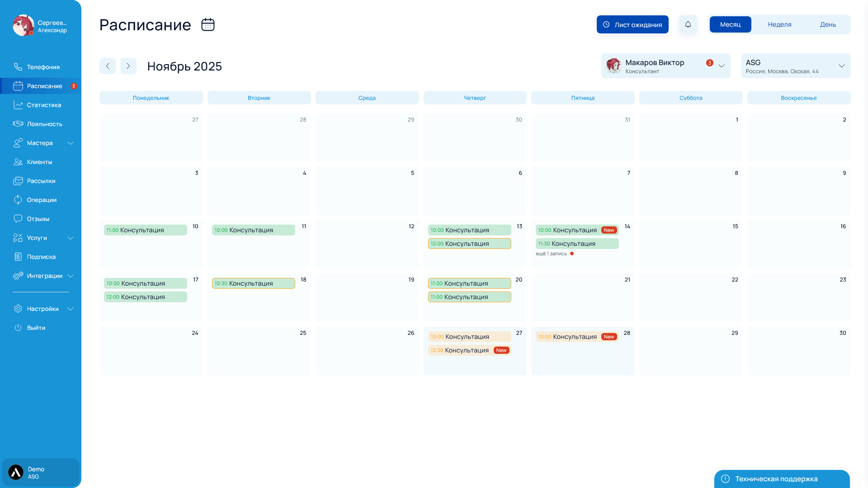Screen dimensions: 868x488
Task: Open the Статистика chart section
Action: 43,105
